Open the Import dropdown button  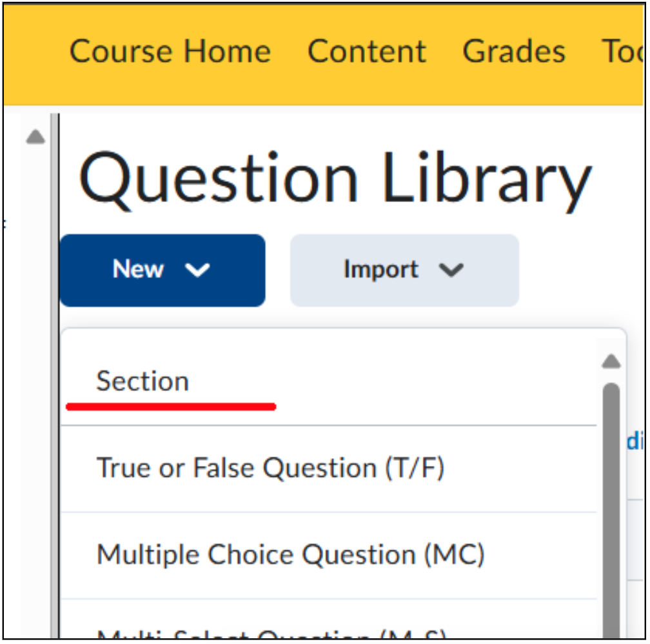tap(404, 270)
